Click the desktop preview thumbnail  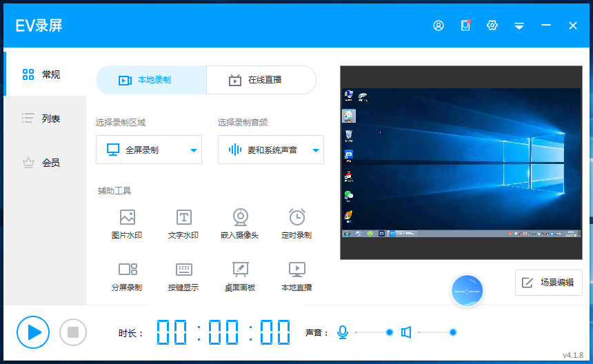461,163
